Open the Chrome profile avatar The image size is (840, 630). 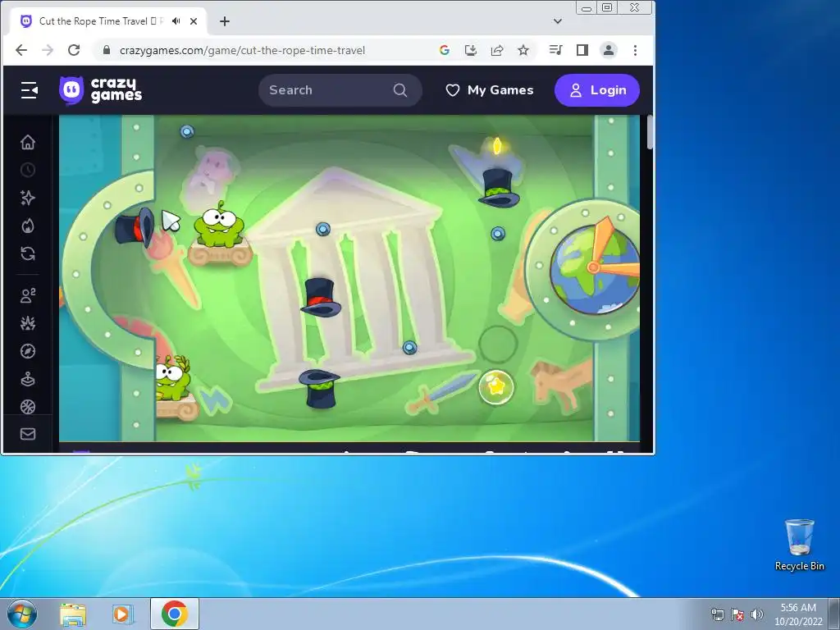coord(609,50)
